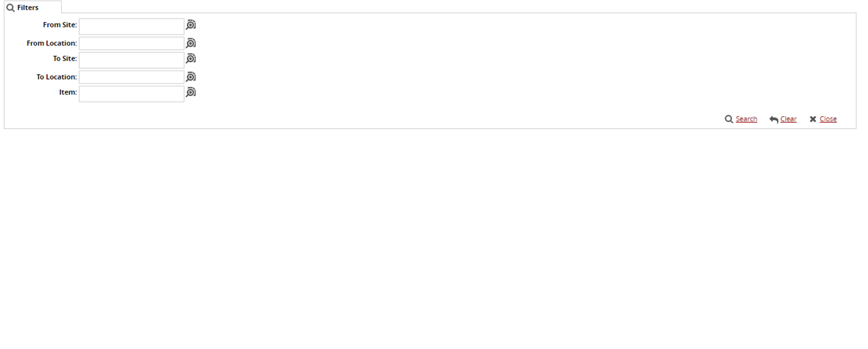The image size is (868, 349).
Task: Click the From Site field label
Action: click(60, 25)
